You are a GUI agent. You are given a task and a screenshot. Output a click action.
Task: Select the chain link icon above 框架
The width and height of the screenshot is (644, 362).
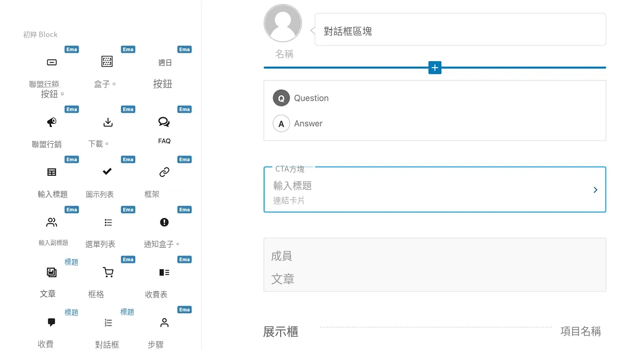point(164,172)
